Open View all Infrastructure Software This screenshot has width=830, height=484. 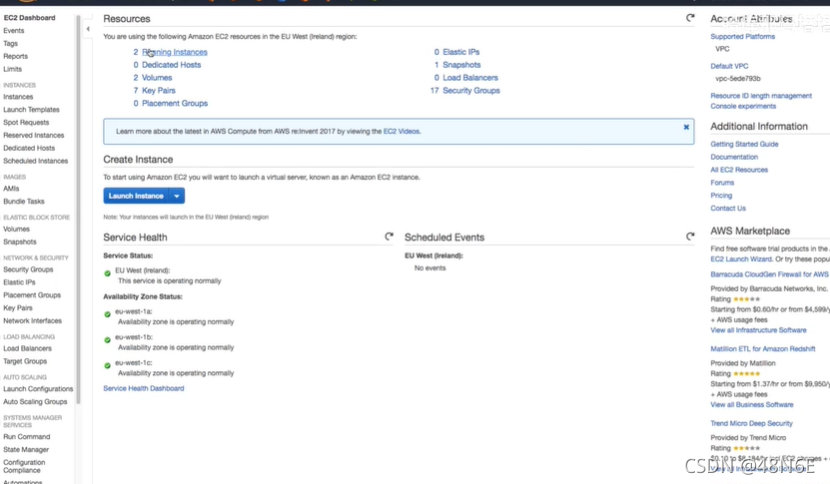tap(758, 330)
